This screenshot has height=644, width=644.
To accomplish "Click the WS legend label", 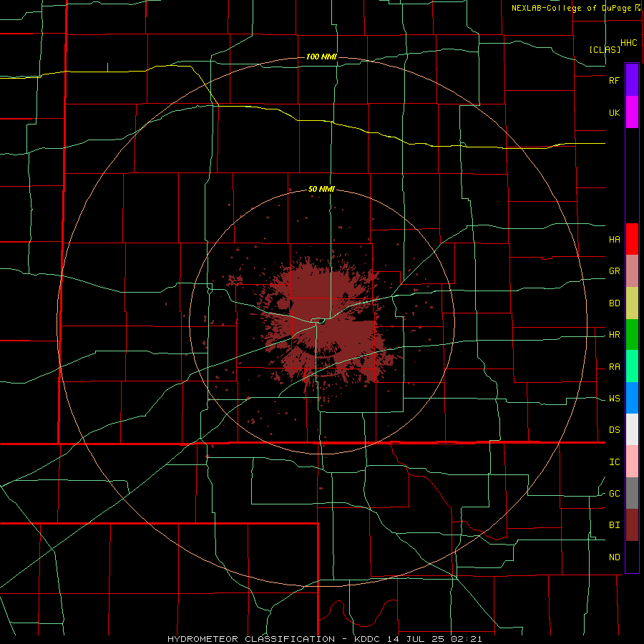I will pos(614,399).
